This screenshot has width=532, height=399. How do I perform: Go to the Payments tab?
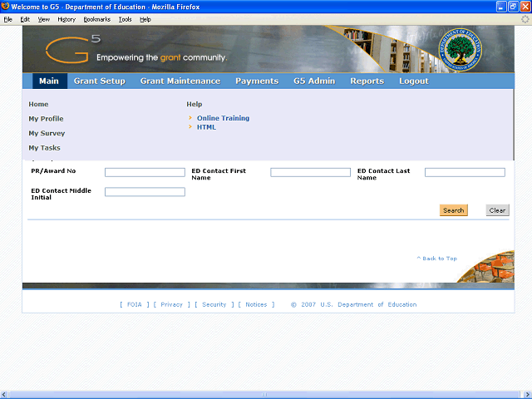[x=257, y=81]
